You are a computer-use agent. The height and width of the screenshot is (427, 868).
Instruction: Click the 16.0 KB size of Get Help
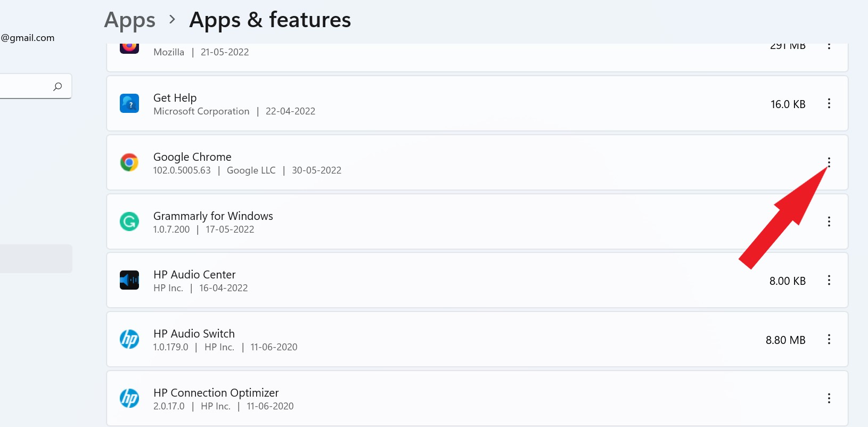pyautogui.click(x=788, y=104)
